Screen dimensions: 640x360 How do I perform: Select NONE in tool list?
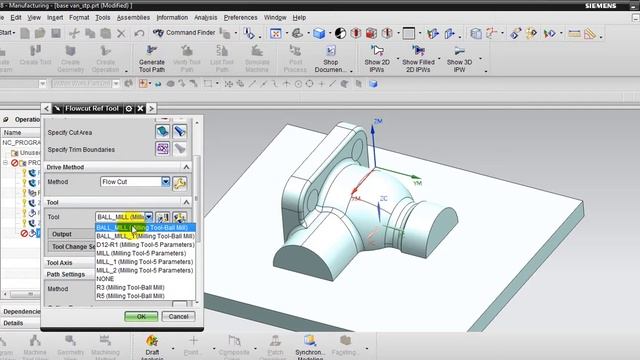145,279
